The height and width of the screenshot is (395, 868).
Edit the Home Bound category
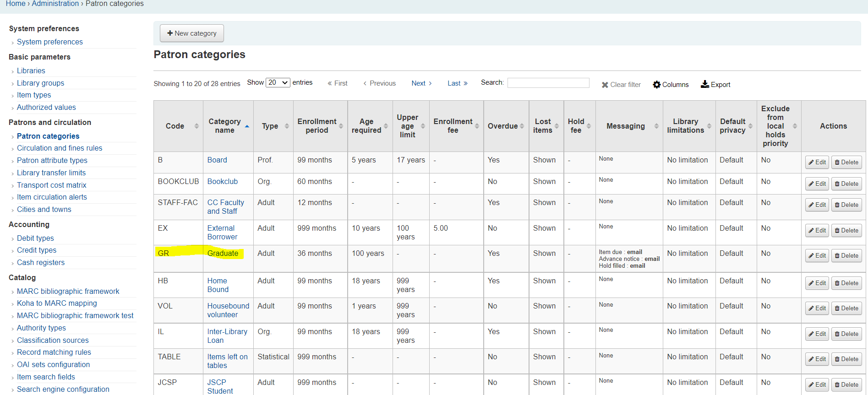click(817, 283)
